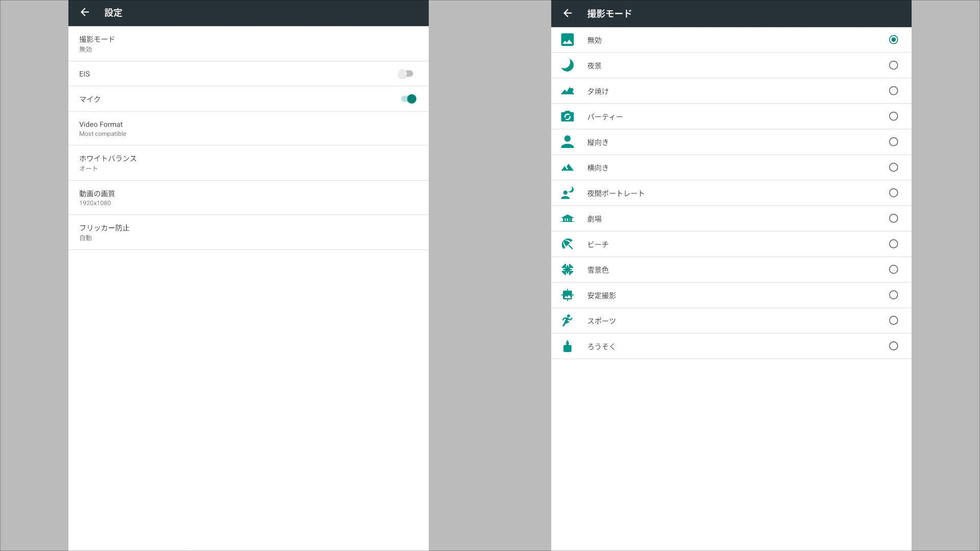Choose the 安定撮影 radio option

[893, 295]
